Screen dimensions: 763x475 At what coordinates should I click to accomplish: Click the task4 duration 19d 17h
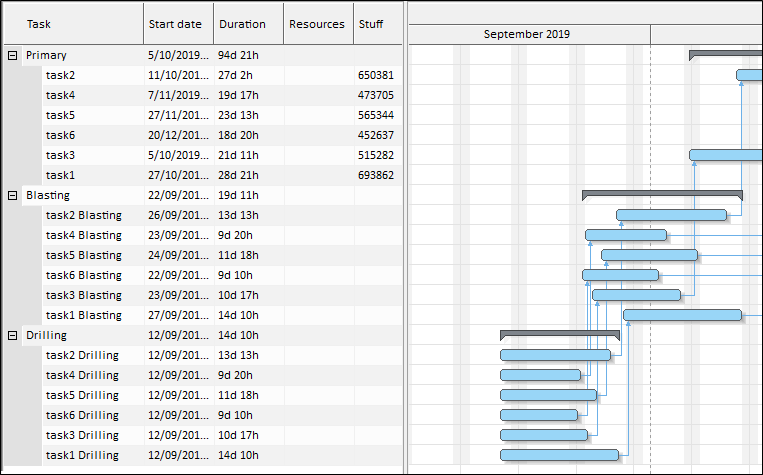pos(238,95)
